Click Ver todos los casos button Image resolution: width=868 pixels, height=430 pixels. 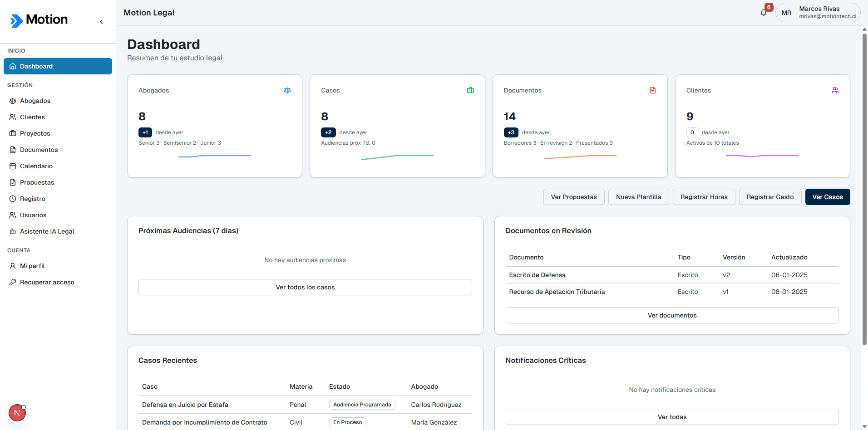click(305, 287)
